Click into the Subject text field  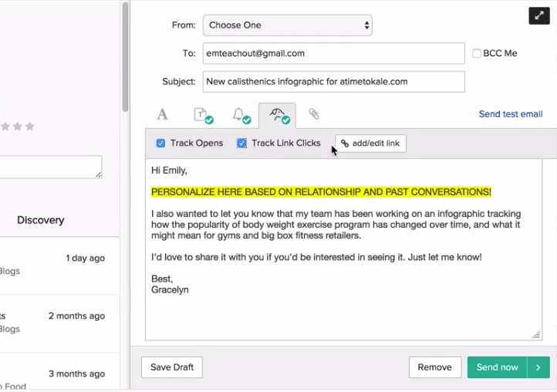(333, 82)
